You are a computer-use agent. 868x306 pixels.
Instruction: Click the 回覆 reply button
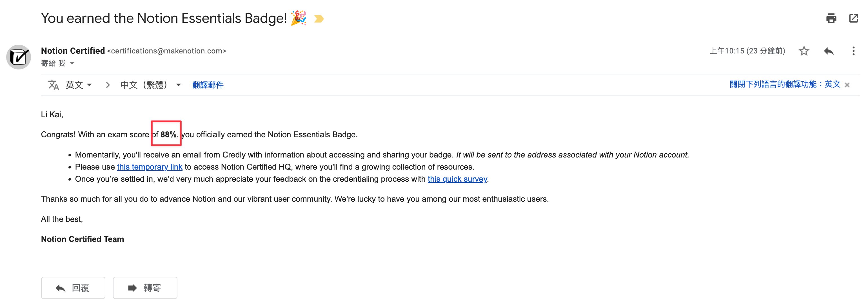coord(73,288)
